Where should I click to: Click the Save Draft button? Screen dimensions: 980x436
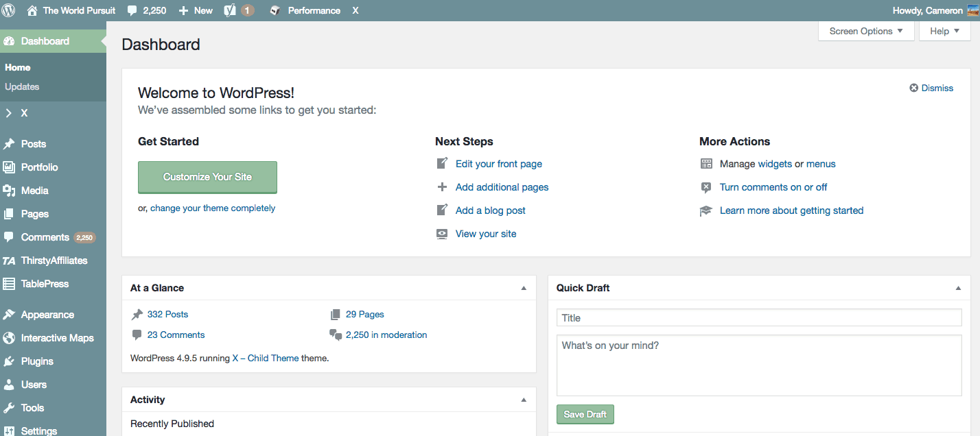[x=585, y=414]
